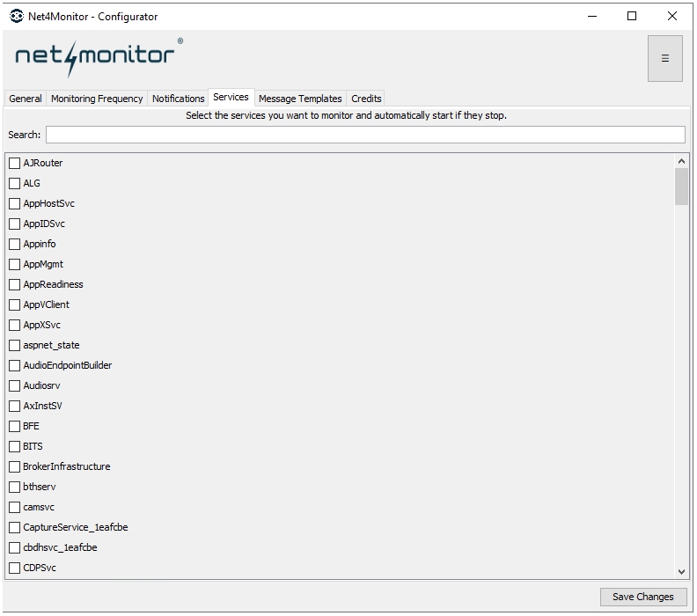Click the Net4Monitor app icon in title bar
The image size is (697, 616).
(17, 17)
